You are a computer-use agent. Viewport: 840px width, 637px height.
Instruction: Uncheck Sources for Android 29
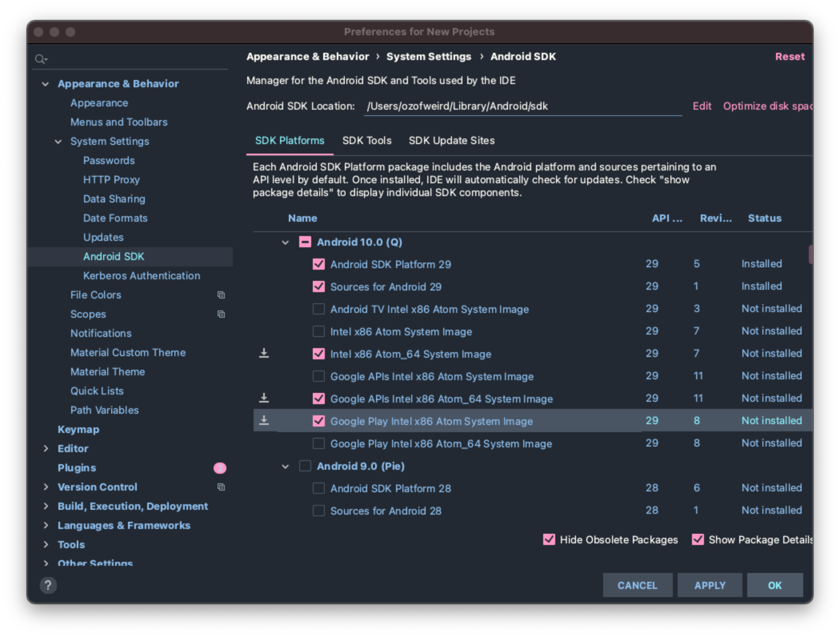point(319,286)
